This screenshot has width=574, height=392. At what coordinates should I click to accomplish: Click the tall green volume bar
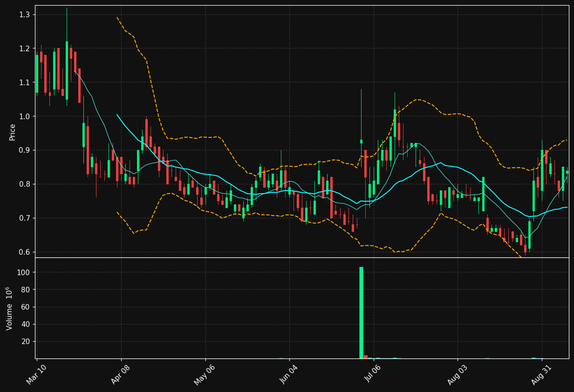(361, 312)
